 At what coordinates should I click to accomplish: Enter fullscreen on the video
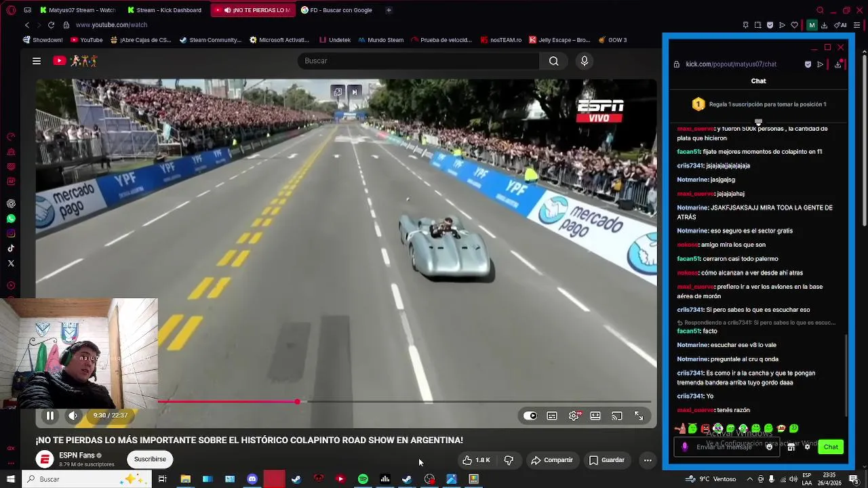(x=639, y=415)
